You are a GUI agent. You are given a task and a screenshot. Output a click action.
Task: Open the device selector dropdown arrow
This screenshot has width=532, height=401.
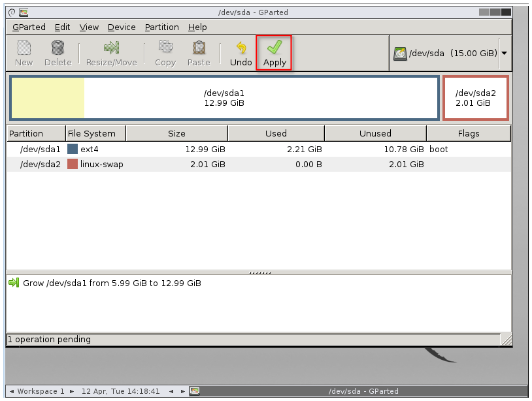point(505,53)
